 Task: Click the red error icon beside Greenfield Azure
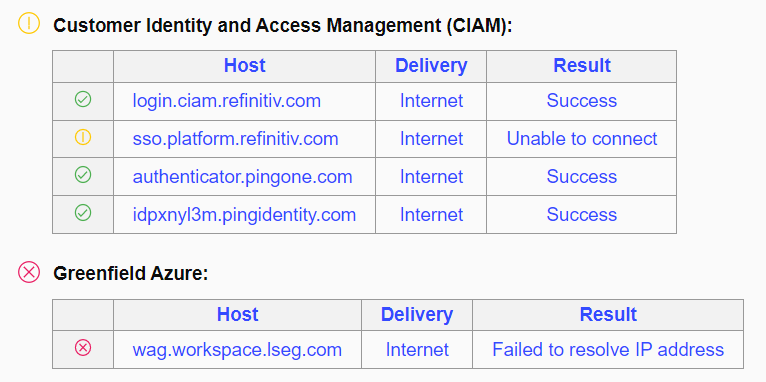(x=28, y=272)
